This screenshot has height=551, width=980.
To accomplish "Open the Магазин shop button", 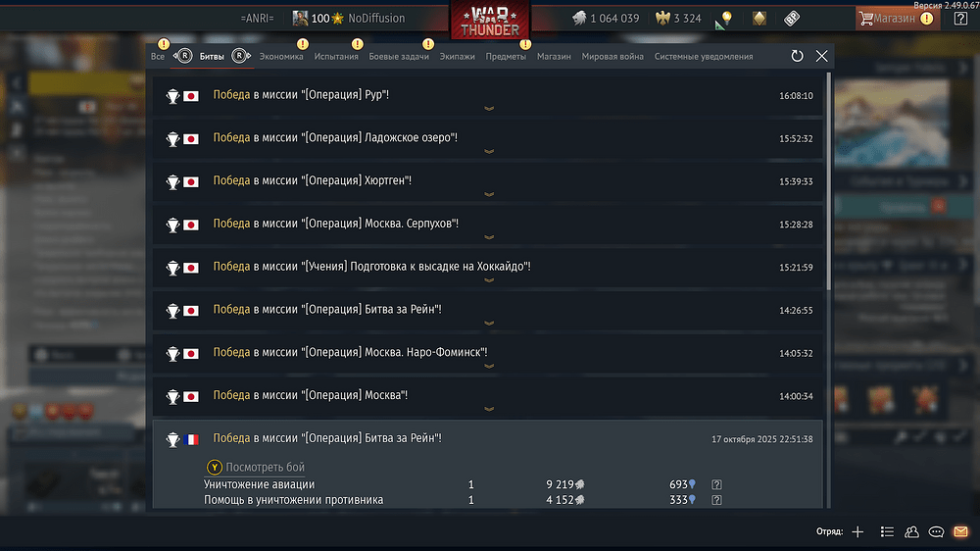I will [897, 18].
